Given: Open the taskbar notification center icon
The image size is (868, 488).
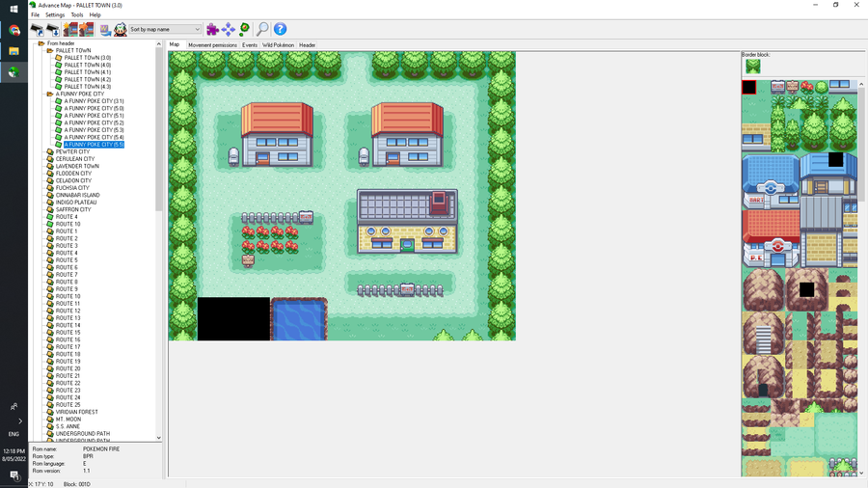Looking at the screenshot, I should click(x=14, y=475).
